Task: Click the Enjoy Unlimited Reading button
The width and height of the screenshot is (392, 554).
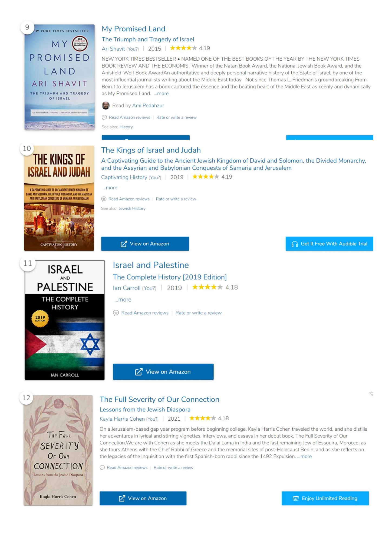Action: click(325, 498)
